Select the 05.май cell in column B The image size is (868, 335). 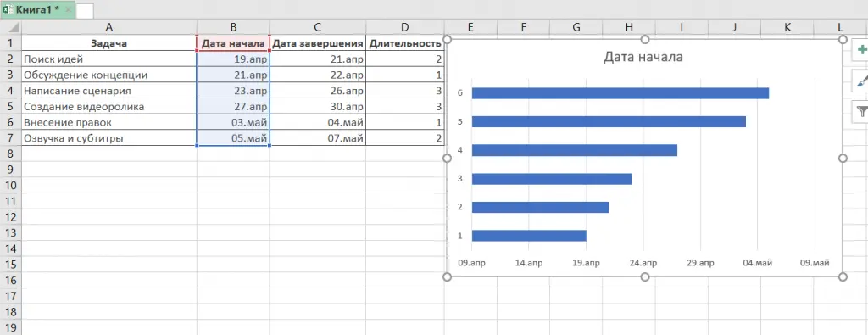click(233, 138)
